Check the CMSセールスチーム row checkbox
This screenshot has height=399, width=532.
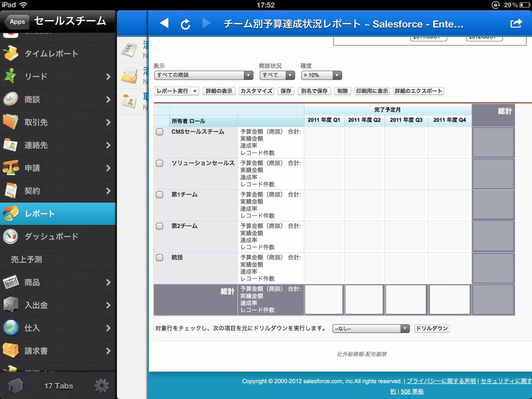click(159, 132)
